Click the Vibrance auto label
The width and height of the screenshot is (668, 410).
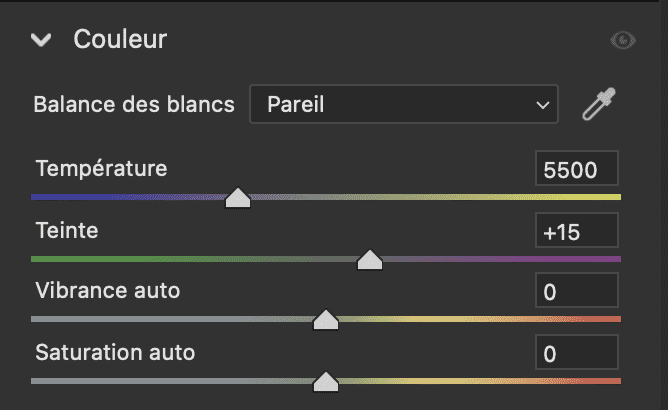point(108,291)
